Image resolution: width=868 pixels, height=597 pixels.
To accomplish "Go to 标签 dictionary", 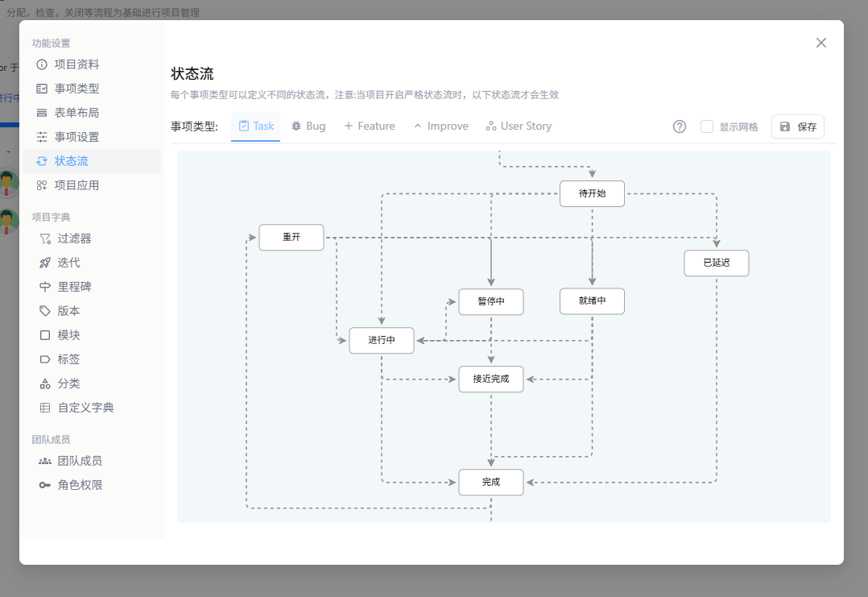I will tap(92, 359).
